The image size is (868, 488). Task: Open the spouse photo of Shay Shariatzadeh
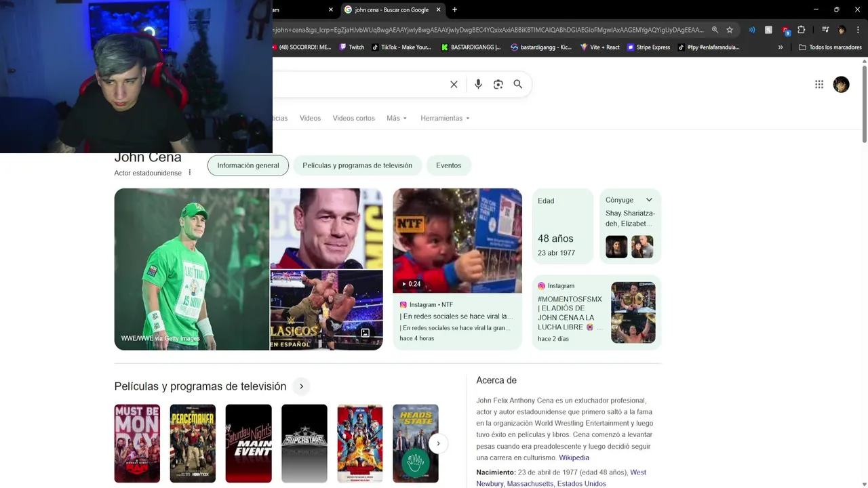(x=616, y=247)
